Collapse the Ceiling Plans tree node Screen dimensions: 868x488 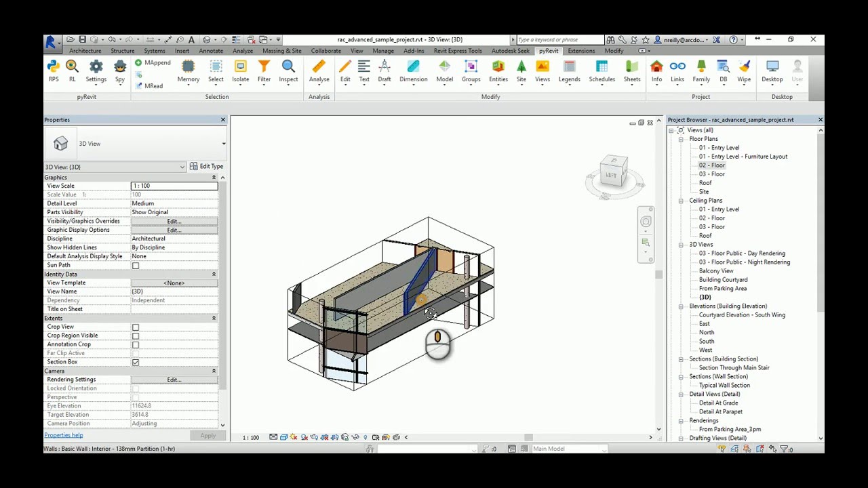pyautogui.click(x=681, y=201)
